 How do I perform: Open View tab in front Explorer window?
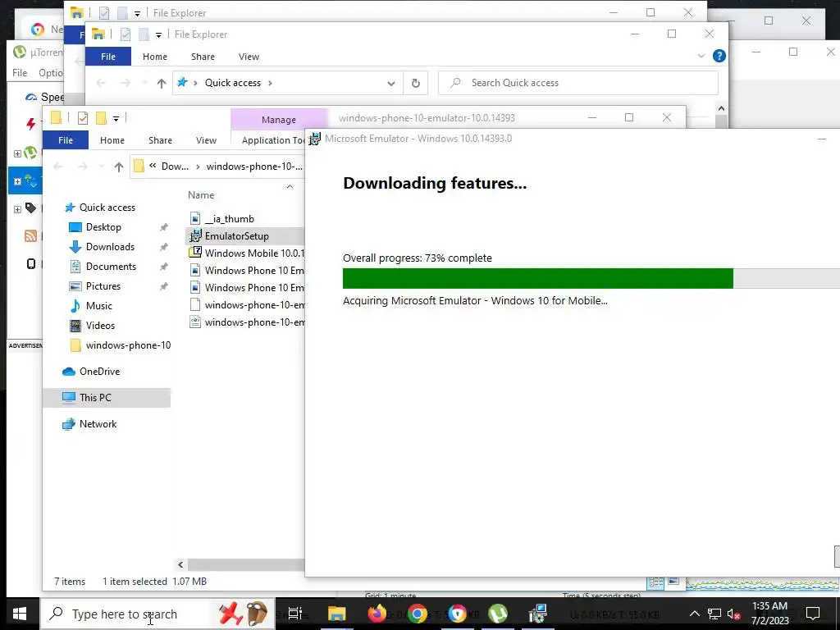pos(206,140)
